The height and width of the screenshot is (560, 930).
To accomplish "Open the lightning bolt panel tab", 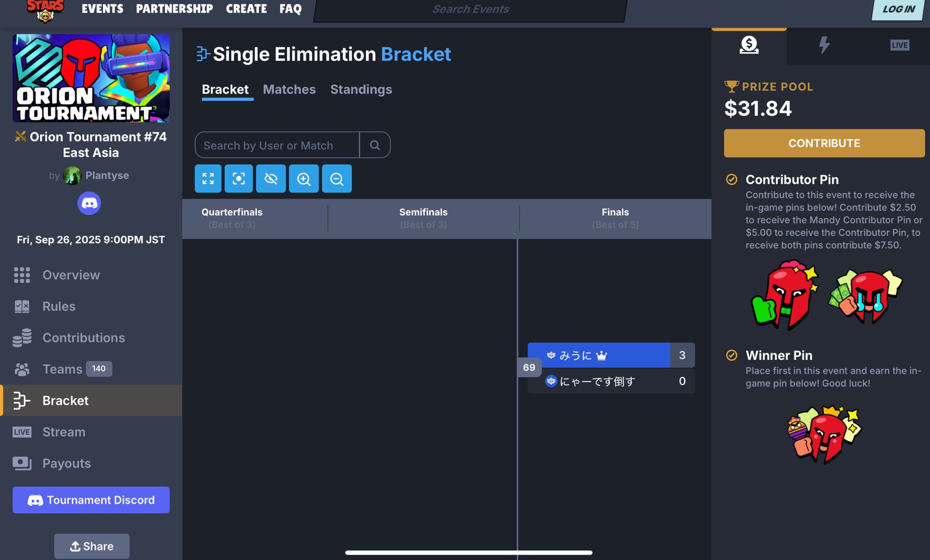I will [x=824, y=45].
